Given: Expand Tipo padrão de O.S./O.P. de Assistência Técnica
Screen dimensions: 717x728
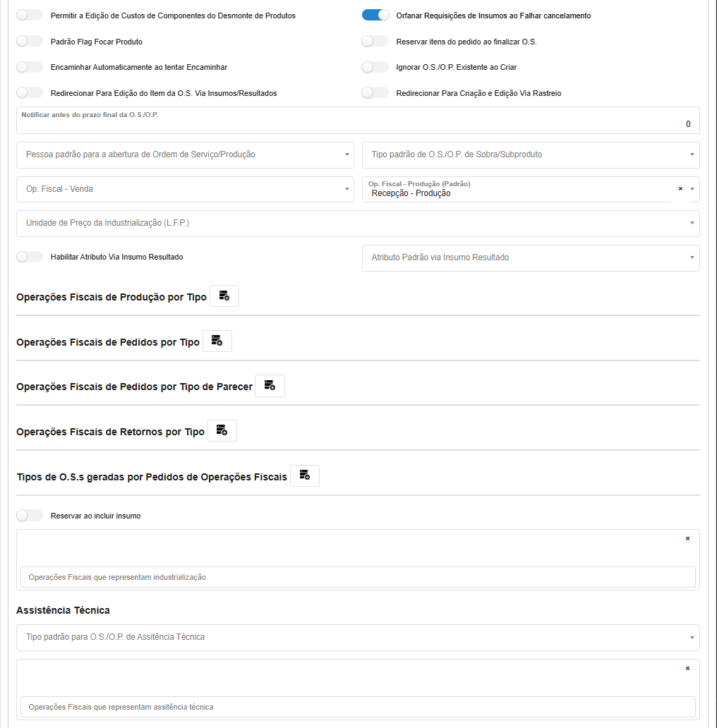Looking at the screenshot, I should [358, 637].
